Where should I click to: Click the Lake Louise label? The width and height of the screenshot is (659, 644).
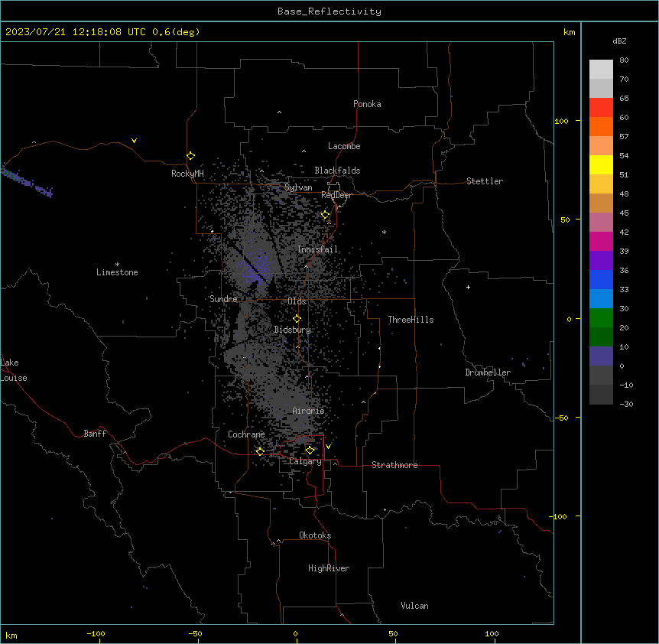pyautogui.click(x=13, y=370)
